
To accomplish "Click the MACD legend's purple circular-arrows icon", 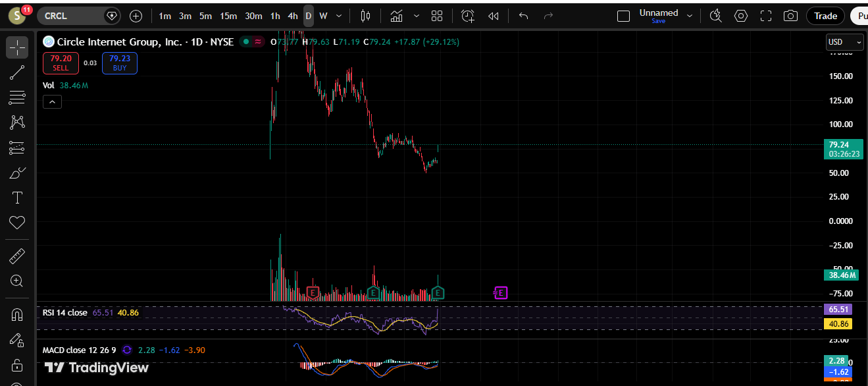I will coord(127,350).
